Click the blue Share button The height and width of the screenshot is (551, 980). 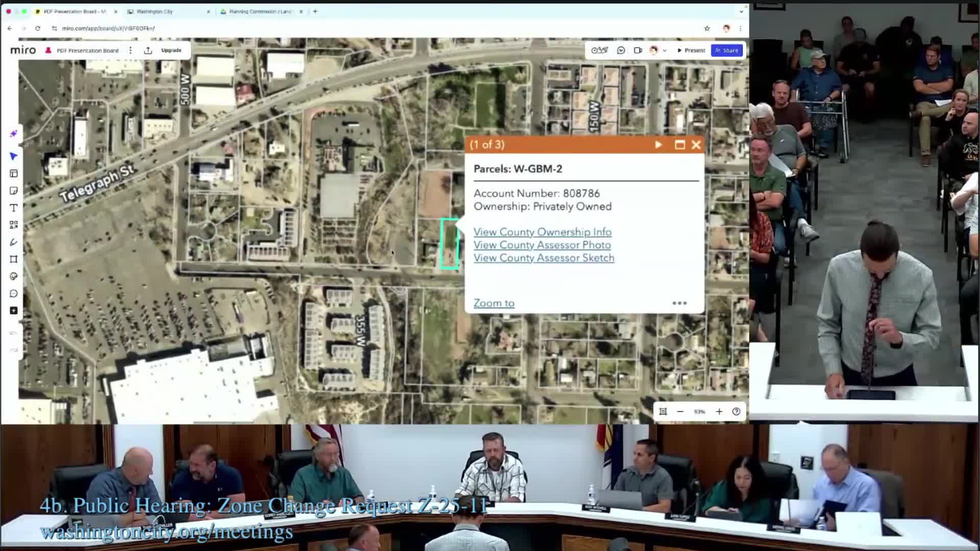click(727, 51)
